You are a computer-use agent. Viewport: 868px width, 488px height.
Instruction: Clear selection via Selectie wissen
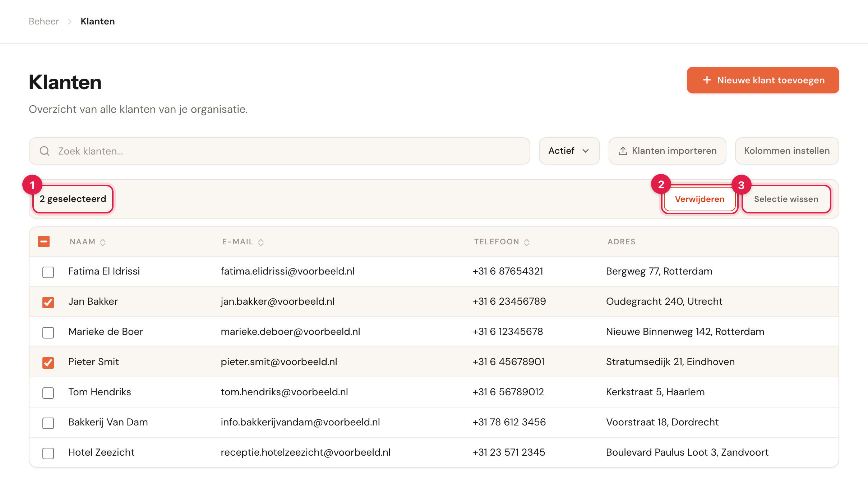click(x=786, y=199)
